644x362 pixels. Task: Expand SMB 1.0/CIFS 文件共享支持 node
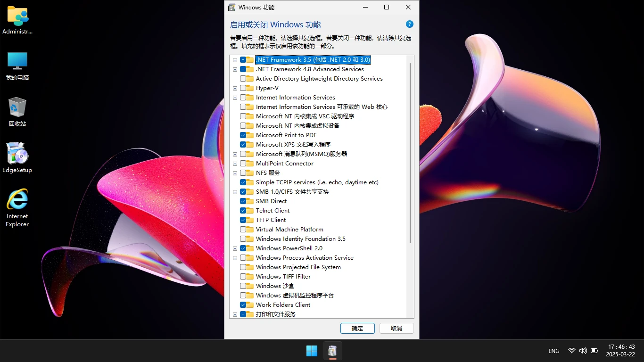[235, 192]
